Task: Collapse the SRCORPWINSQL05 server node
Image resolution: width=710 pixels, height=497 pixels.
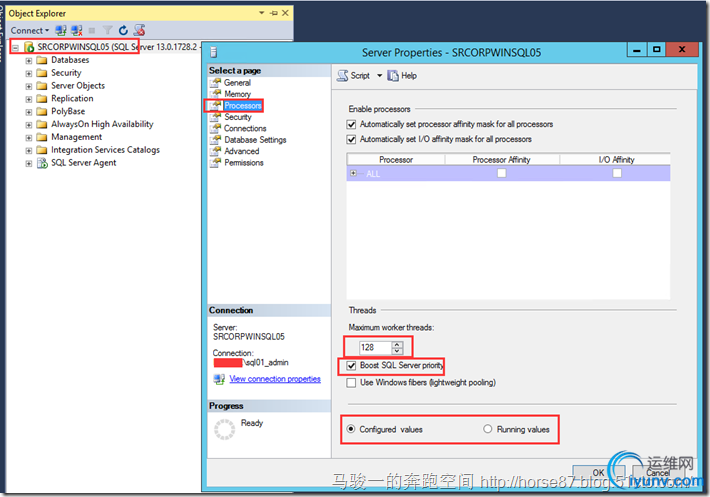Action: pyautogui.click(x=16, y=47)
